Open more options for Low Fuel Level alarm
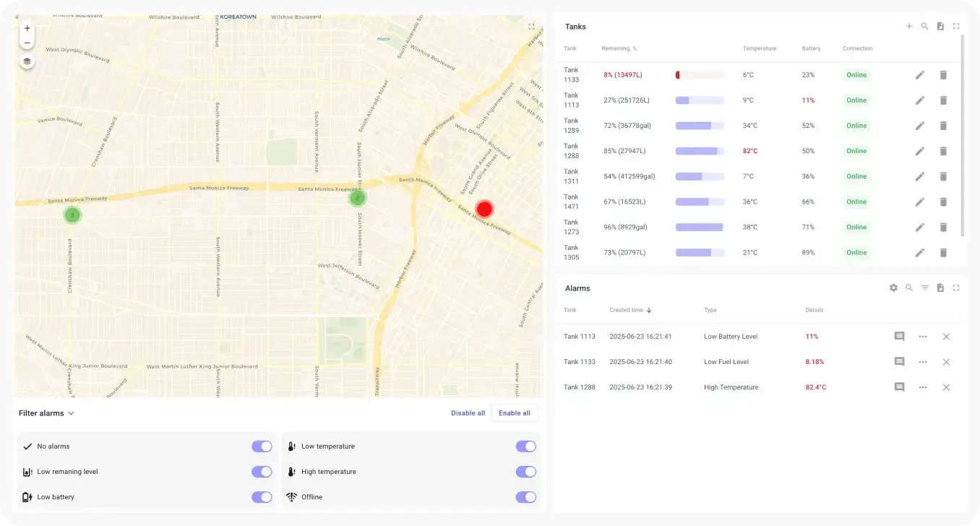Screen dimensions: 980x526 tap(923, 362)
